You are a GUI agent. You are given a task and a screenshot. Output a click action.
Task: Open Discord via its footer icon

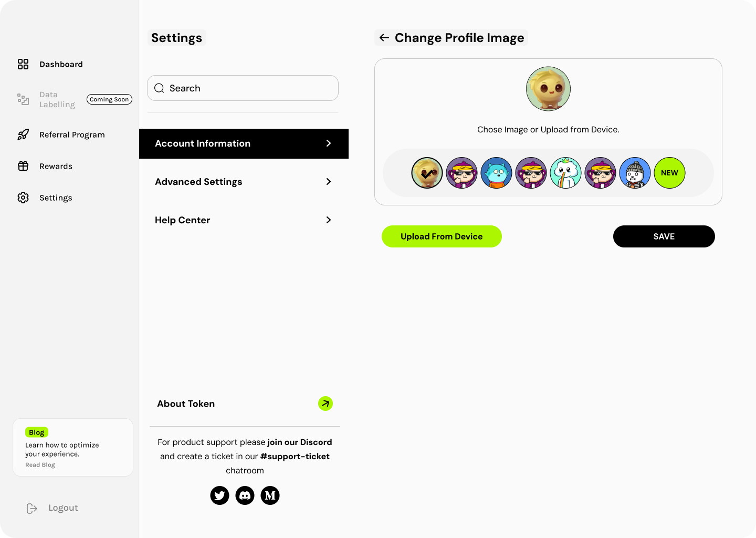point(245,495)
